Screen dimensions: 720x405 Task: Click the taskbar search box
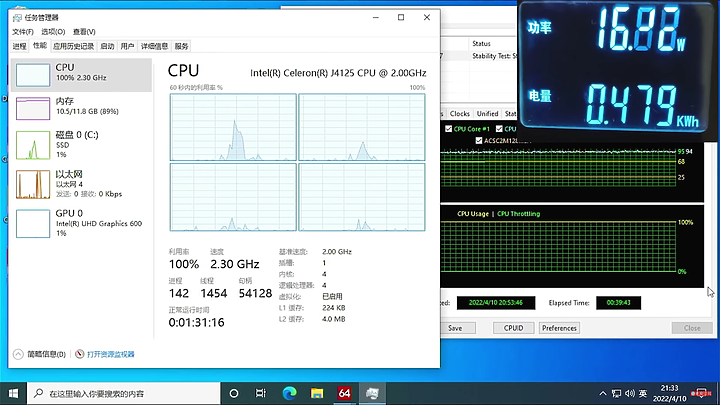pos(124,394)
